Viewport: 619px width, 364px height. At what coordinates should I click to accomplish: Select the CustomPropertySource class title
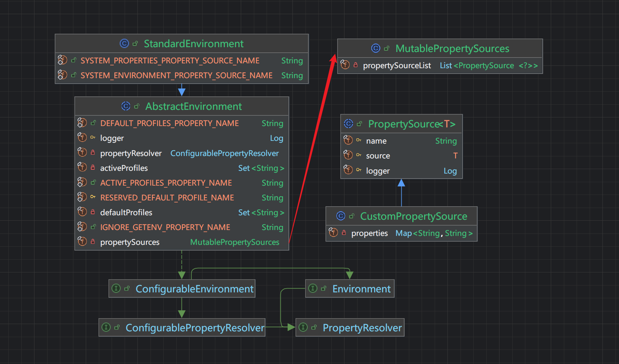tap(414, 216)
